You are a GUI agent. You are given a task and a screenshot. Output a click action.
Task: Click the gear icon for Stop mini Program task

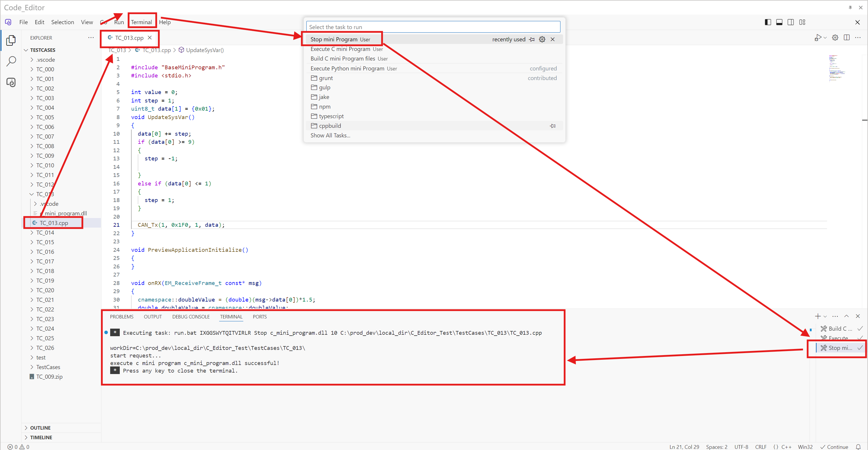click(x=542, y=40)
